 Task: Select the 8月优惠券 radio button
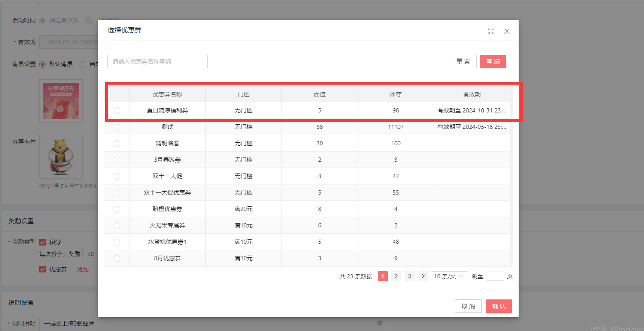117,259
